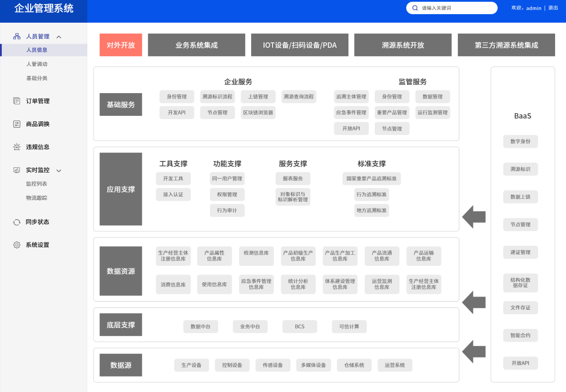Switch to 溯源系统开放 tab

(402, 45)
